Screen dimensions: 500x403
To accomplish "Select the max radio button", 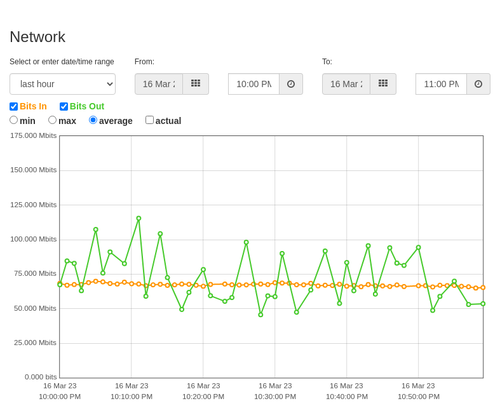I will [x=52, y=120].
